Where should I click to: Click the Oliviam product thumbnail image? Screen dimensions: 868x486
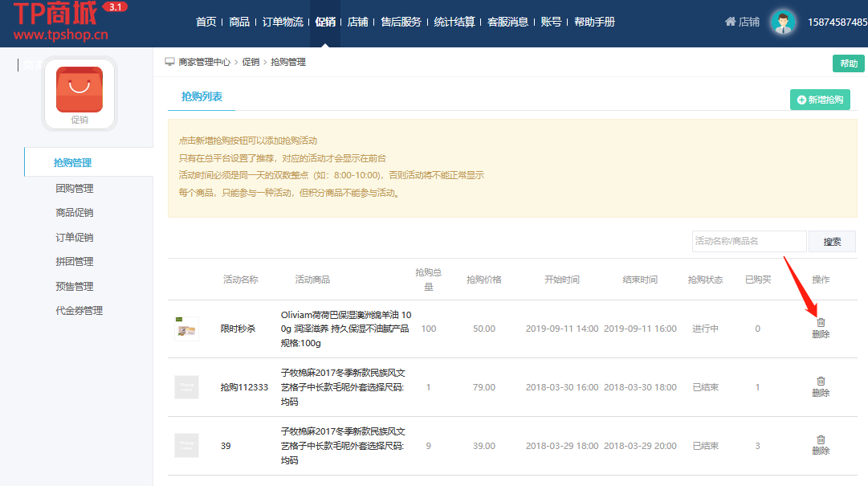(x=186, y=328)
